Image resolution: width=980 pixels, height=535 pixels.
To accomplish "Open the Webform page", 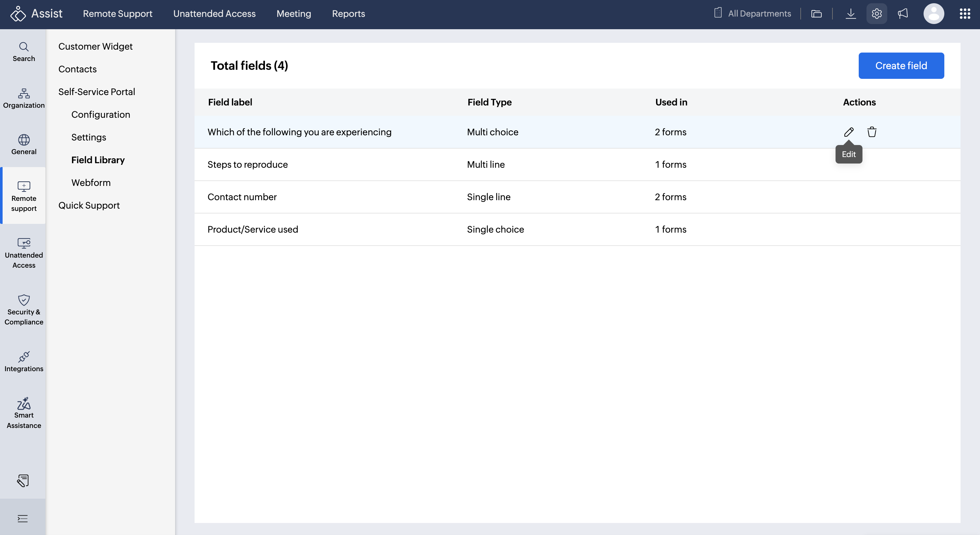I will click(91, 183).
